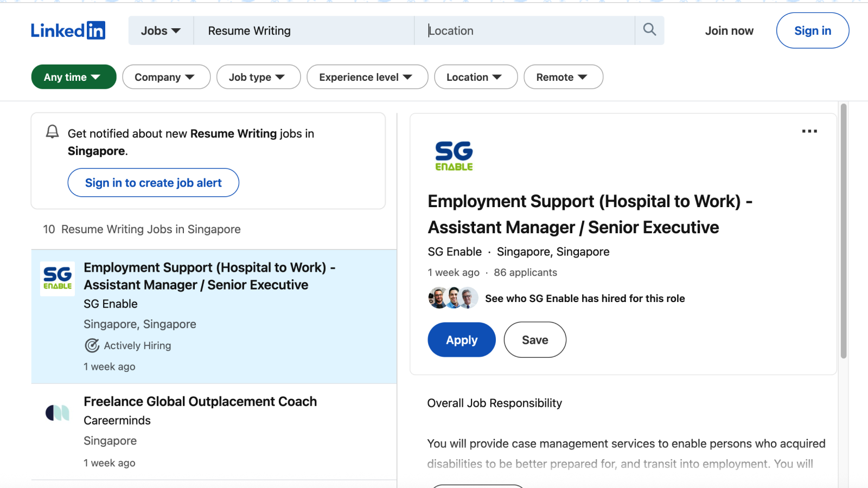
Task: Click 'Singapore, Singapore' in job list card
Action: [x=140, y=324]
